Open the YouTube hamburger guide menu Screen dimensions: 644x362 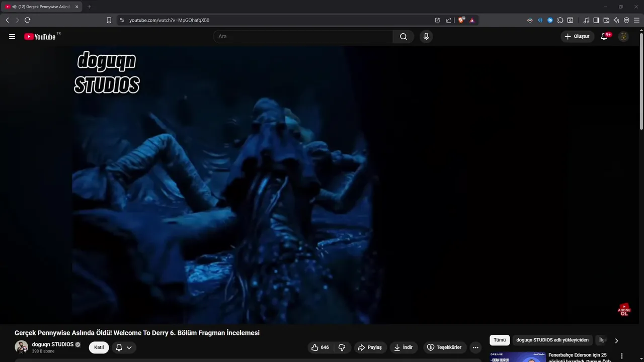[12, 37]
